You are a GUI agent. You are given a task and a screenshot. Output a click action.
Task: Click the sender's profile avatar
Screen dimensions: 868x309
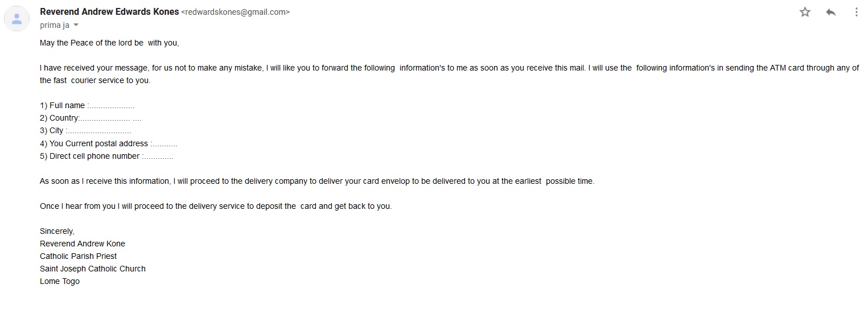coord(17,19)
